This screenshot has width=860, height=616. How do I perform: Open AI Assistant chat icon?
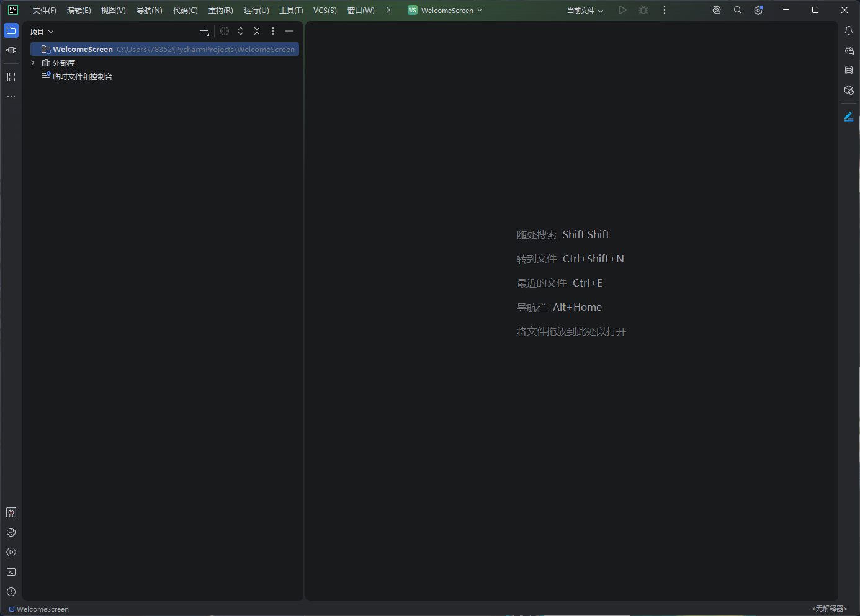tap(849, 50)
